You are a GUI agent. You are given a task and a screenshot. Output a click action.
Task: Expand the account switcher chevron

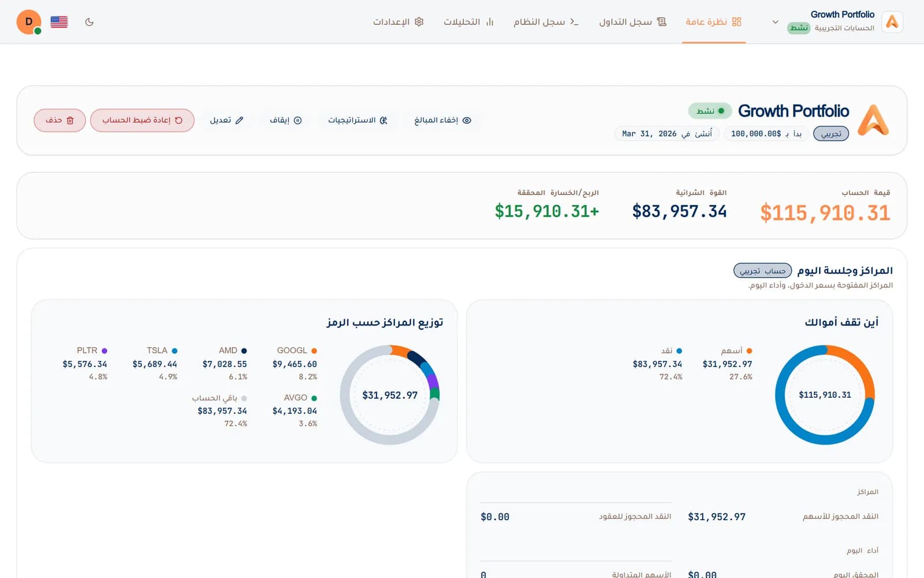(x=775, y=22)
